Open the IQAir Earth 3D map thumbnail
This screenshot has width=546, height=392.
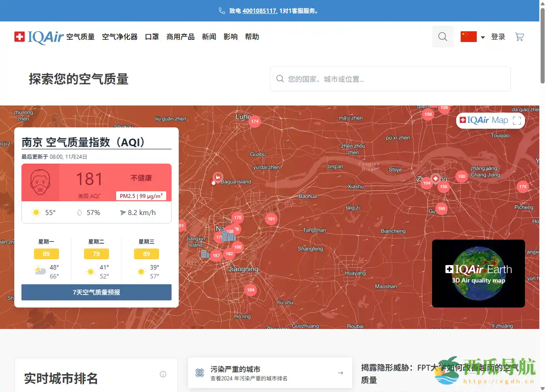click(x=478, y=273)
